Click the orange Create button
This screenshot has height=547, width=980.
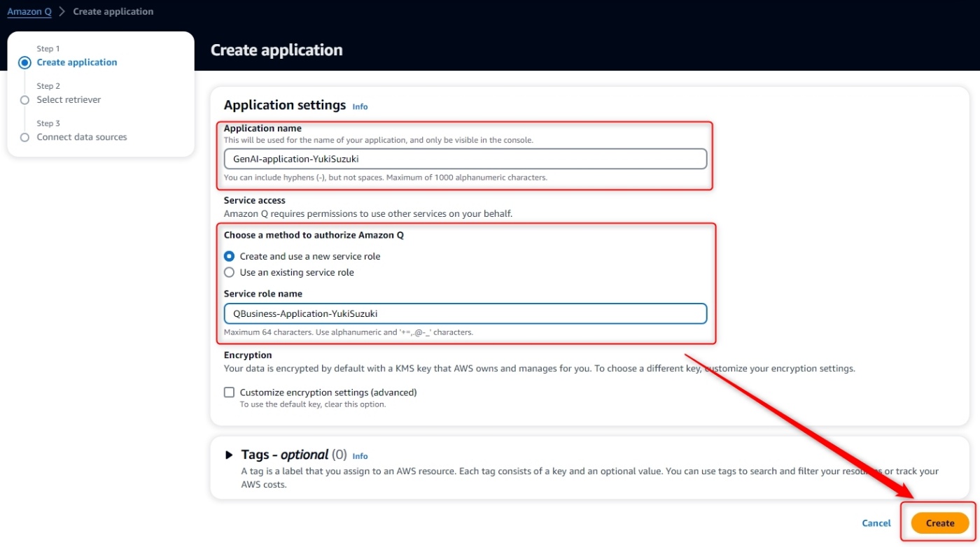tap(940, 523)
